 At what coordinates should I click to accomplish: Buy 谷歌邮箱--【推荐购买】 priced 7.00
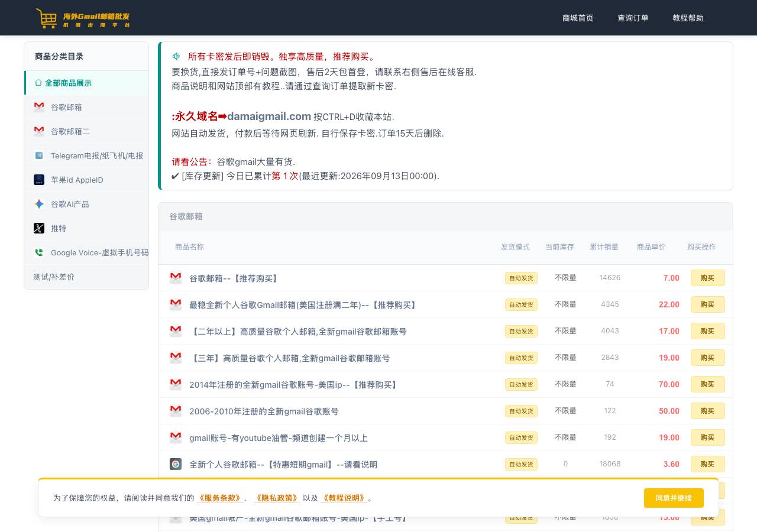click(707, 278)
